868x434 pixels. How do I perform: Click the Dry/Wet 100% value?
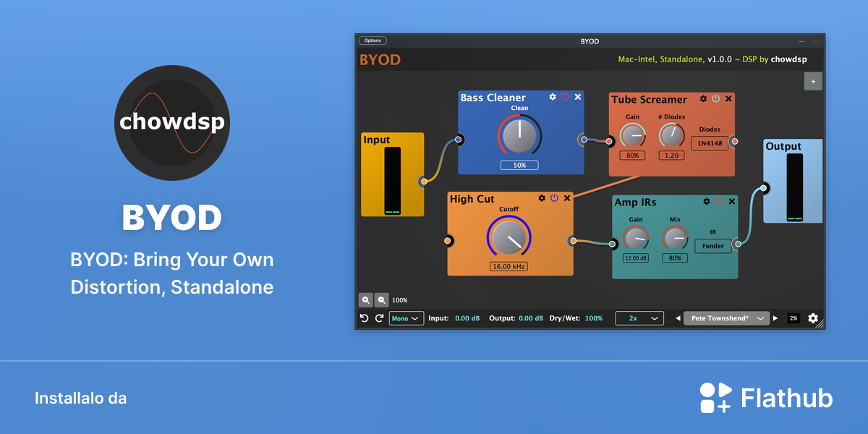click(x=594, y=318)
